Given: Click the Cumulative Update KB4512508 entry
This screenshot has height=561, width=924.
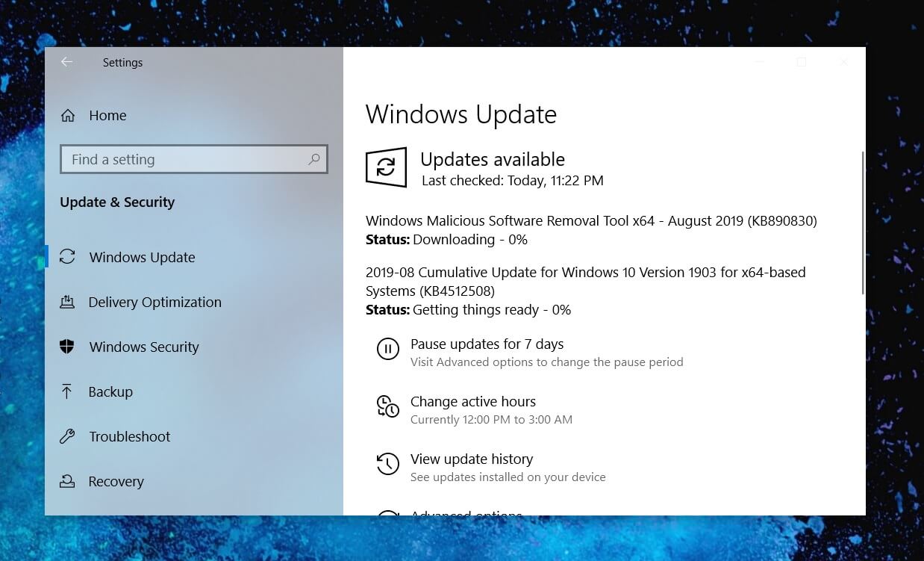Looking at the screenshot, I should click(586, 282).
